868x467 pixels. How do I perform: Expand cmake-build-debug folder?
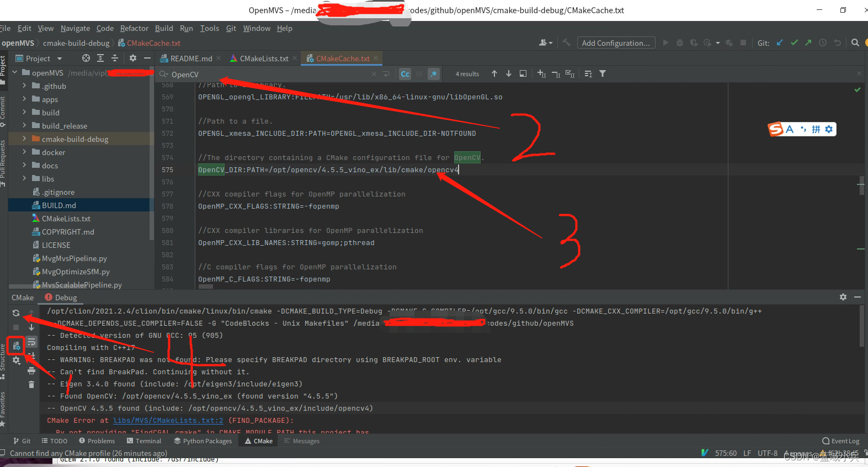pyautogui.click(x=24, y=139)
